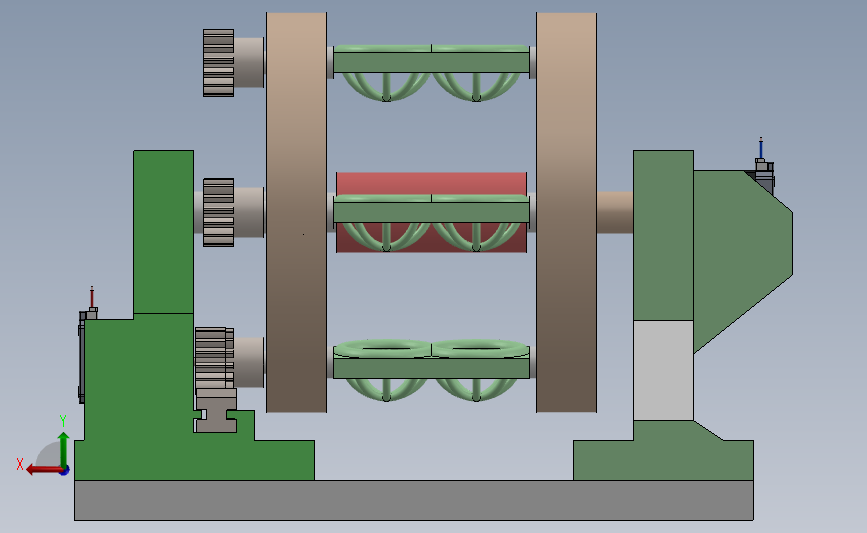Click the "Y" axis label
This screenshot has width=867, height=533.
click(x=63, y=421)
